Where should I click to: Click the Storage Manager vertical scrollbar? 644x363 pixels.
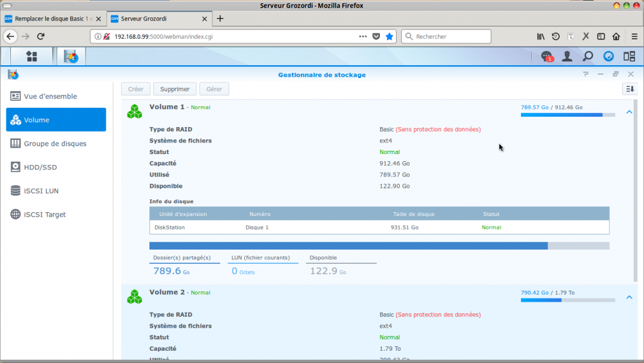click(636, 191)
